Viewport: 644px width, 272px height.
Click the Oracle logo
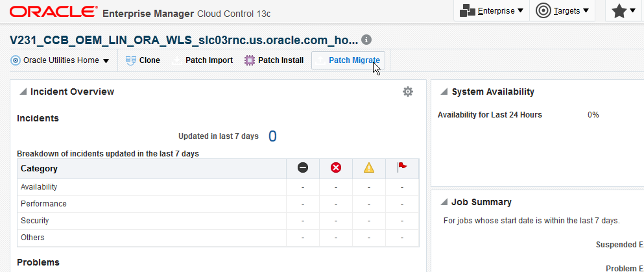tap(54, 12)
